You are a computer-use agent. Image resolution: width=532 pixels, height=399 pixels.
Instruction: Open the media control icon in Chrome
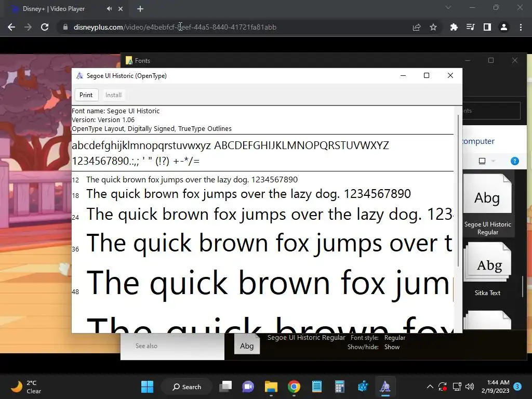coord(470,27)
